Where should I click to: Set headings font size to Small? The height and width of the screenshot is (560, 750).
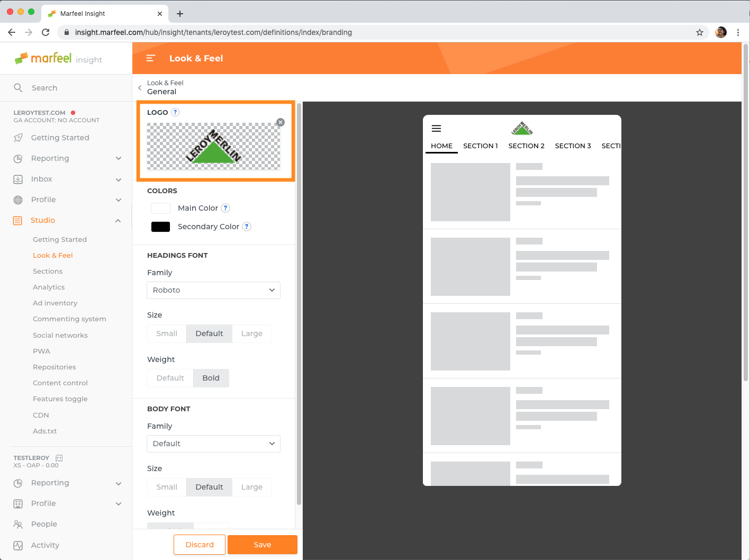pyautogui.click(x=167, y=333)
